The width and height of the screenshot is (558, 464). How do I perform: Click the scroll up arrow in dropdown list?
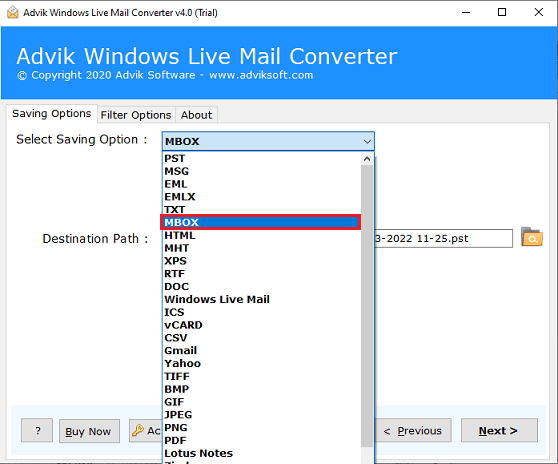click(367, 159)
